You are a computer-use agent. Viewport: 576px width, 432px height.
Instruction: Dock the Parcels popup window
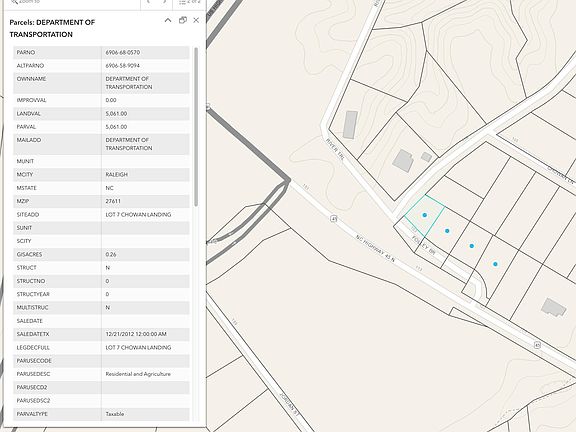pyautogui.click(x=183, y=20)
